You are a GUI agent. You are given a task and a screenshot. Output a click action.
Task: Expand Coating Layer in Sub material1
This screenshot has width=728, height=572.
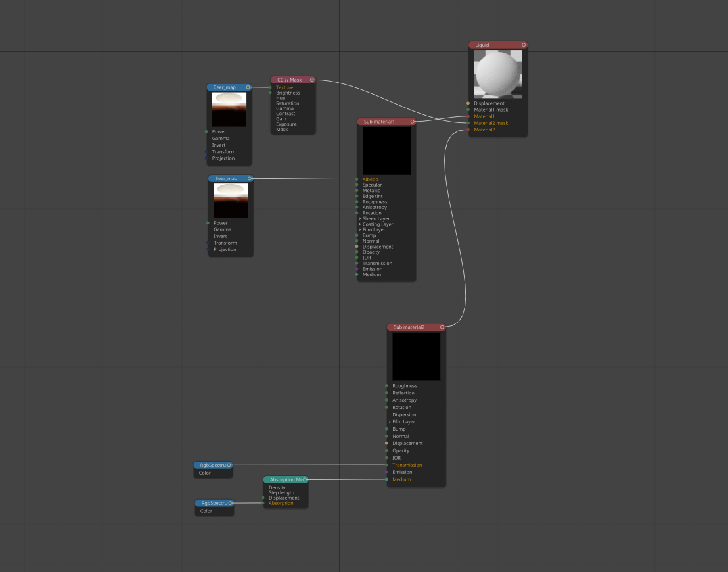pyautogui.click(x=360, y=224)
